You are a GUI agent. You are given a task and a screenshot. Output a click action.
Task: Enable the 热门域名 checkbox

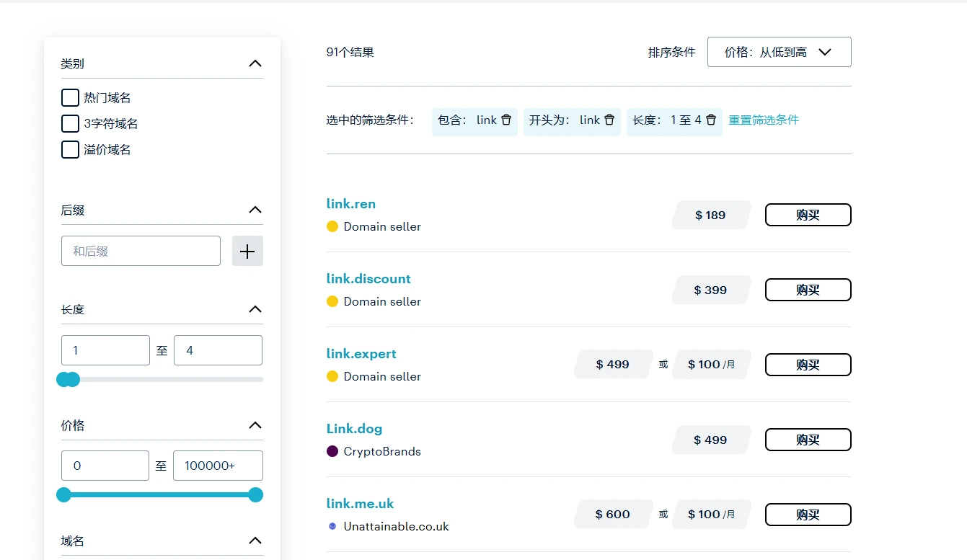70,98
